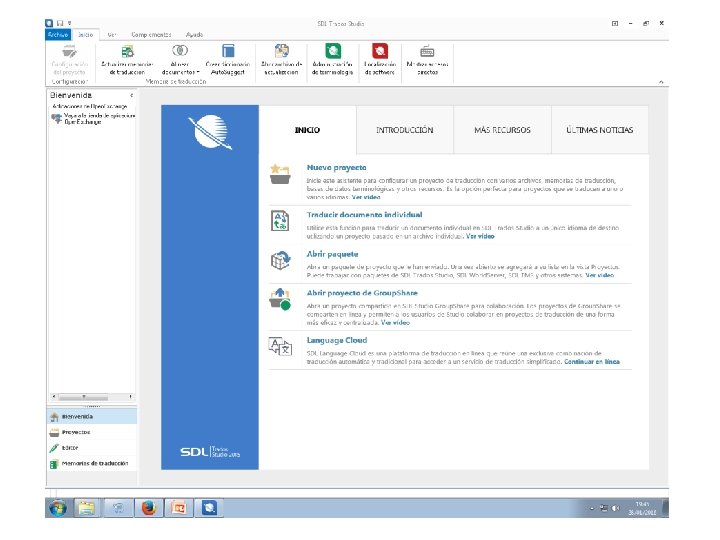
Task: Click the clock in the system tray
Action: coord(642,508)
